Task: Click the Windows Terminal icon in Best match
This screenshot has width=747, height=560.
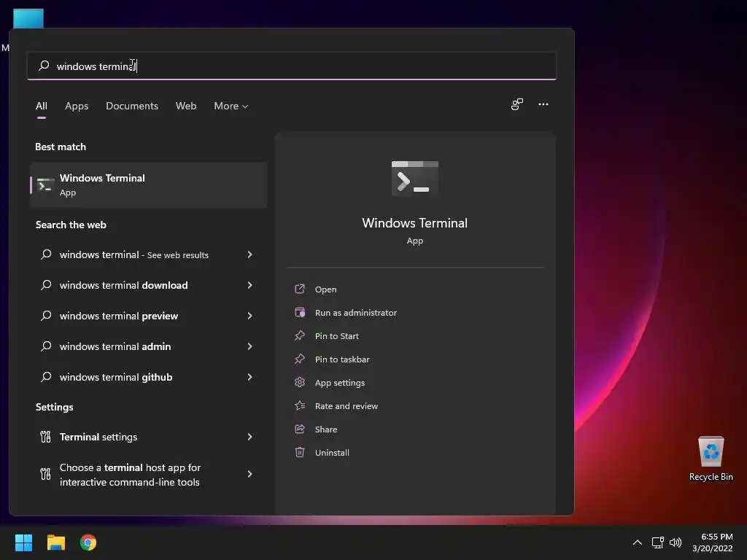Action: [x=45, y=185]
